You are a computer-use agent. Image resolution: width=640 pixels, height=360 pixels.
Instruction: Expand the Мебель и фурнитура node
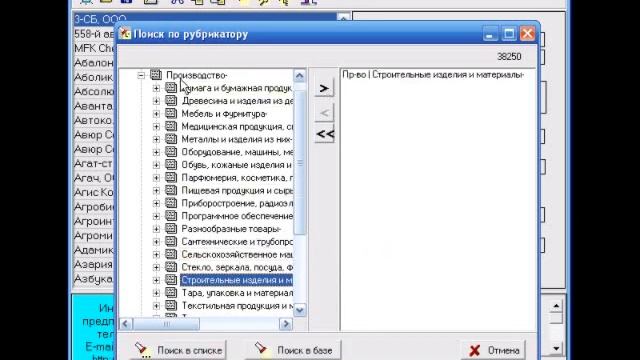pyautogui.click(x=156, y=114)
